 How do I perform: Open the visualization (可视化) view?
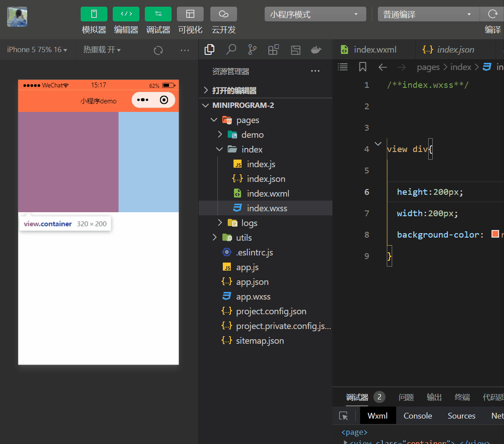(190, 14)
